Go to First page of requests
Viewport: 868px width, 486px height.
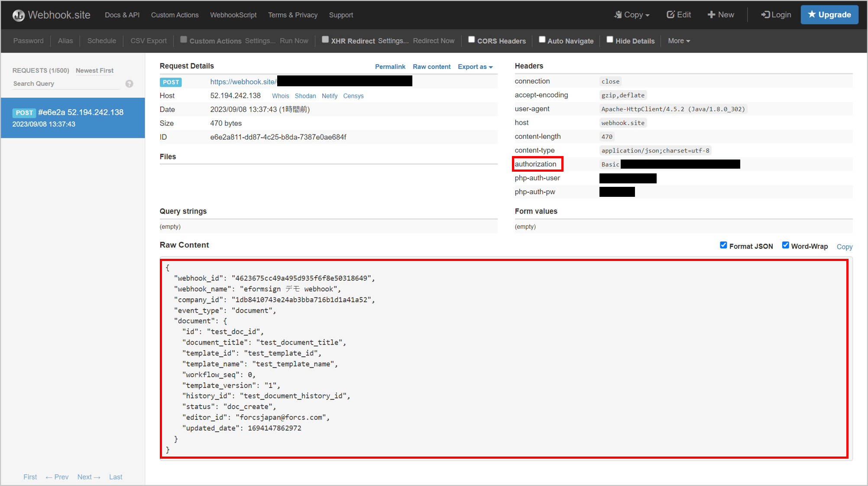pos(30,477)
